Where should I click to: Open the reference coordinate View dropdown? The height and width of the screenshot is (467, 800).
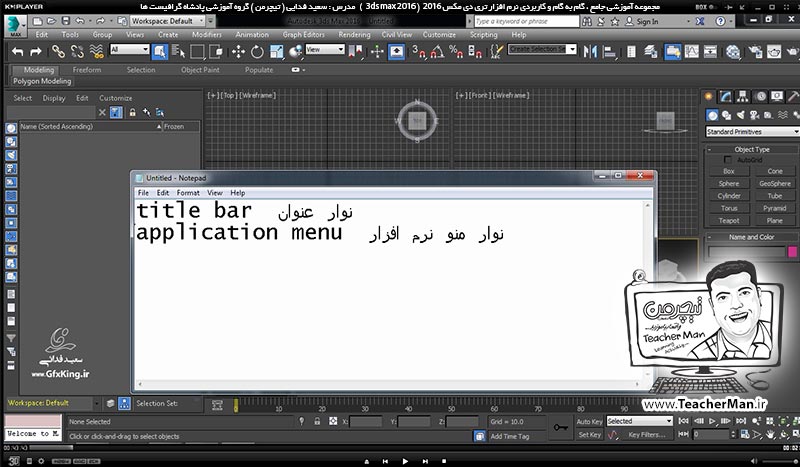click(x=325, y=49)
